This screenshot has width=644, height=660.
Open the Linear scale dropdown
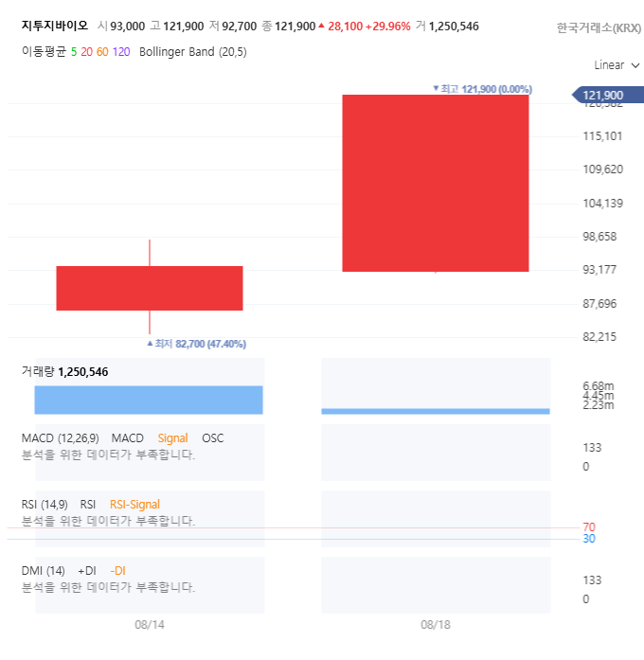point(617,65)
